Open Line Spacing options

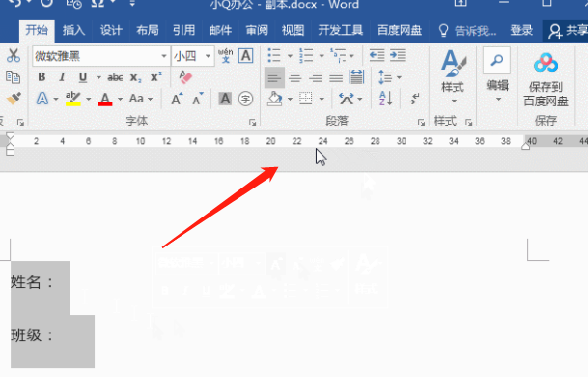click(x=389, y=77)
